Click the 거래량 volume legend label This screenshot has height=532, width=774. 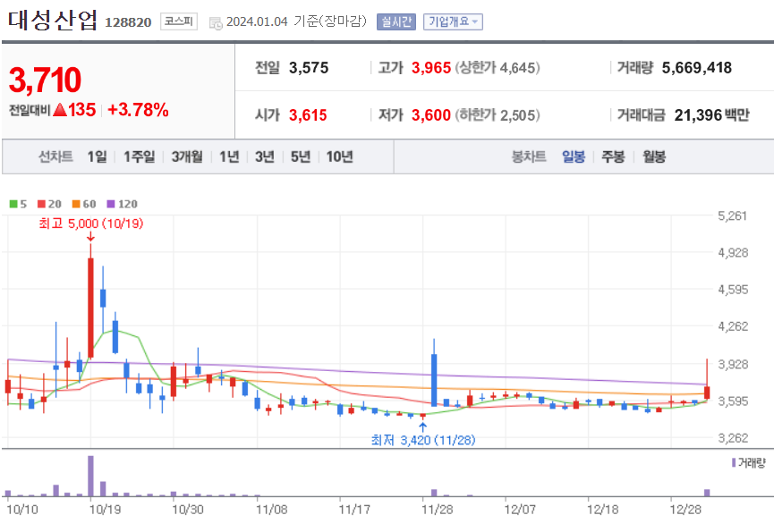click(x=752, y=463)
